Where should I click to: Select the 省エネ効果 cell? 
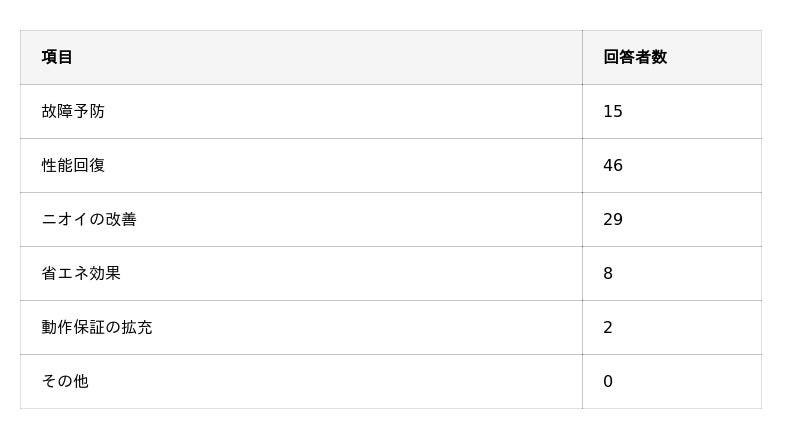[x=81, y=273]
